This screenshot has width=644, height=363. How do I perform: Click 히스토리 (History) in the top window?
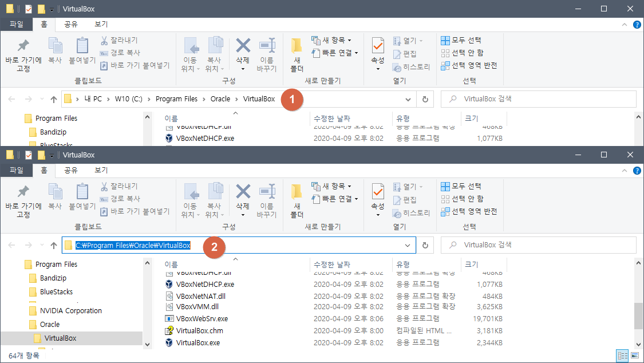pyautogui.click(x=411, y=67)
